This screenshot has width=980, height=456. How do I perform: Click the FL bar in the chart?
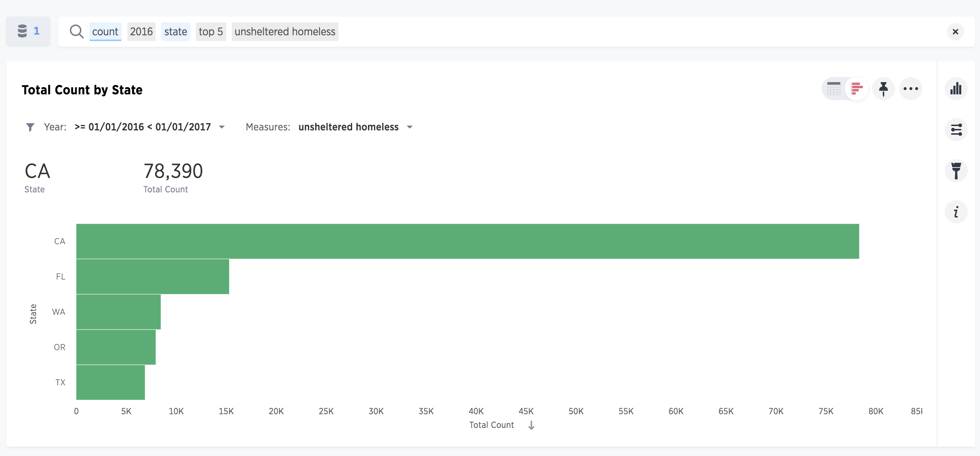click(x=153, y=277)
